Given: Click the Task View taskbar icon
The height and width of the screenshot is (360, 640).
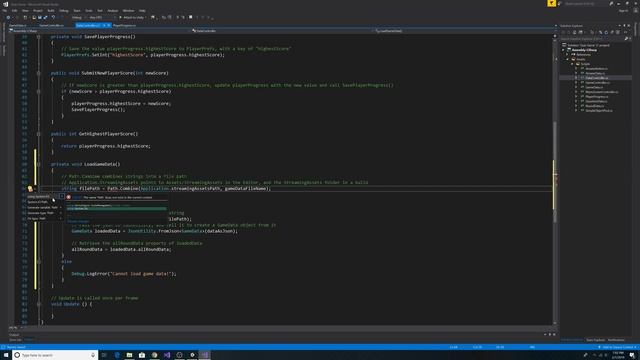Looking at the screenshot, I should pos(104,355).
